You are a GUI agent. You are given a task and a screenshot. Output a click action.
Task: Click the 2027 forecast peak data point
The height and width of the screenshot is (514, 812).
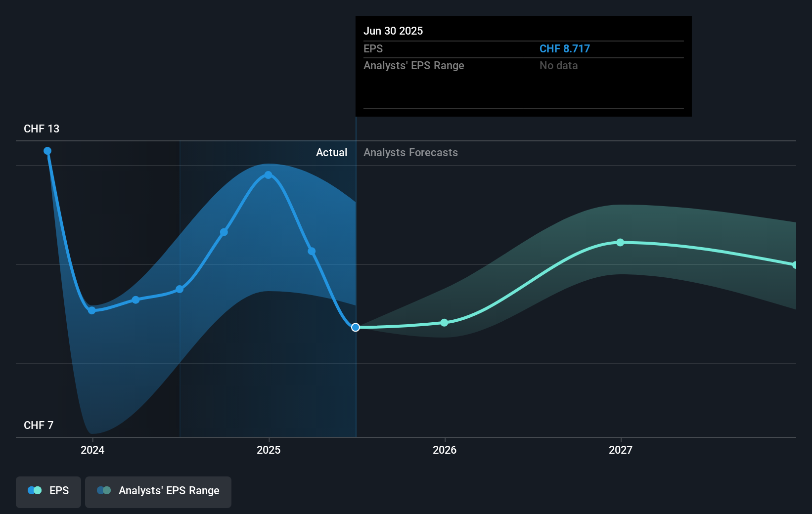(621, 242)
